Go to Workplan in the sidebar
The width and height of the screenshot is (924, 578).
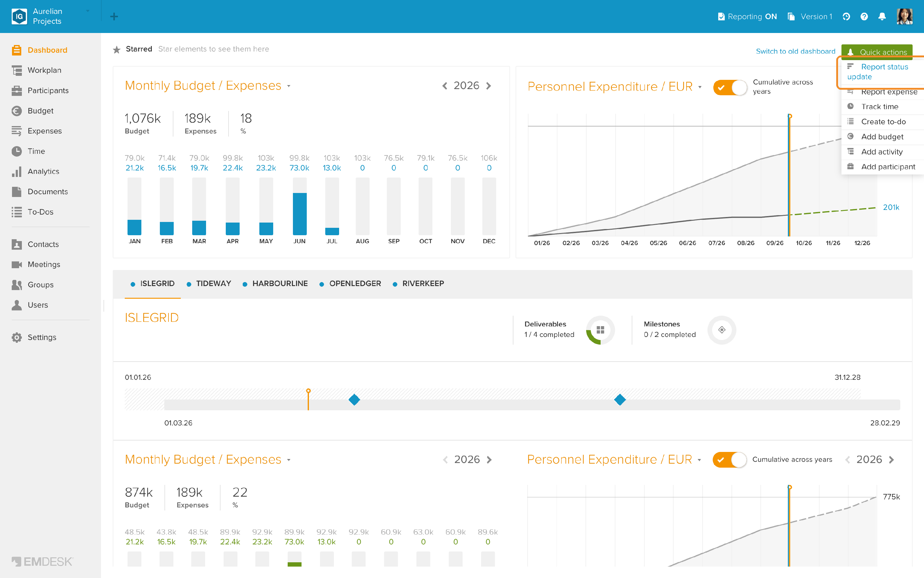point(44,70)
